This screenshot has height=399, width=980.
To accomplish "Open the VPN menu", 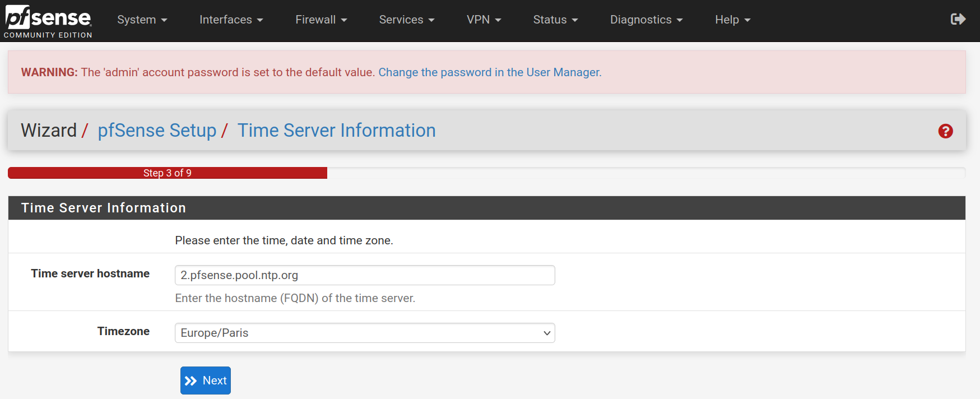I will [x=484, y=20].
